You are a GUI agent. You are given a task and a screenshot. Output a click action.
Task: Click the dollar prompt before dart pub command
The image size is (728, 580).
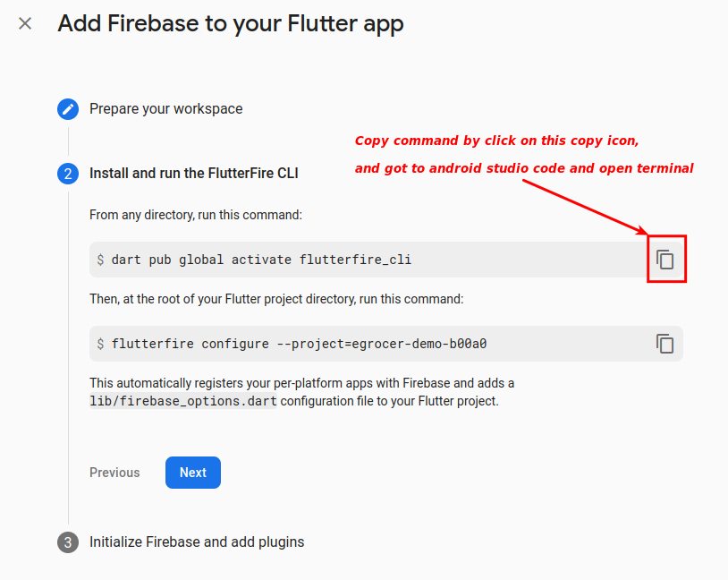click(100, 260)
